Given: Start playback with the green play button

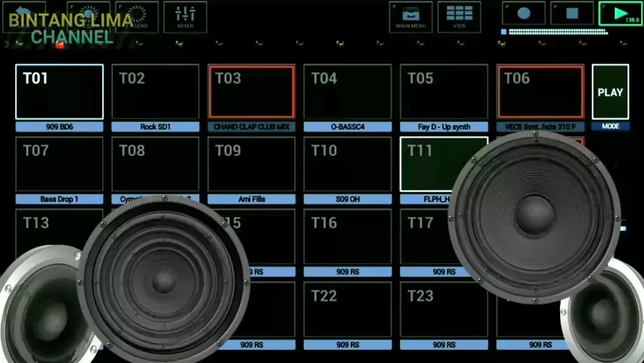Looking at the screenshot, I should tap(620, 14).
